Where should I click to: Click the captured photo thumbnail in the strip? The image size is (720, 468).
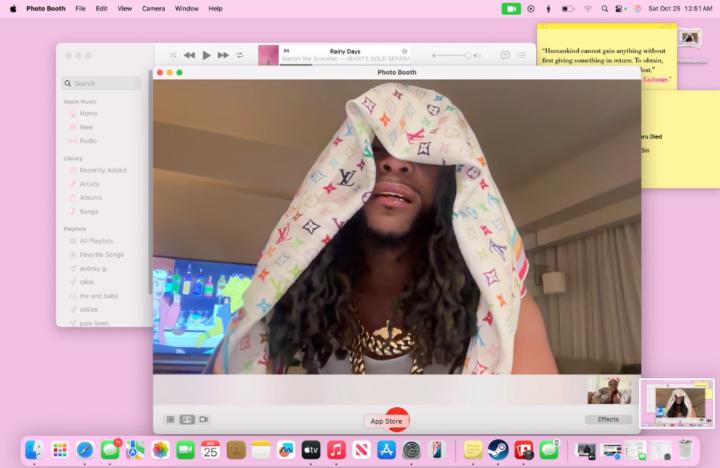[609, 390]
